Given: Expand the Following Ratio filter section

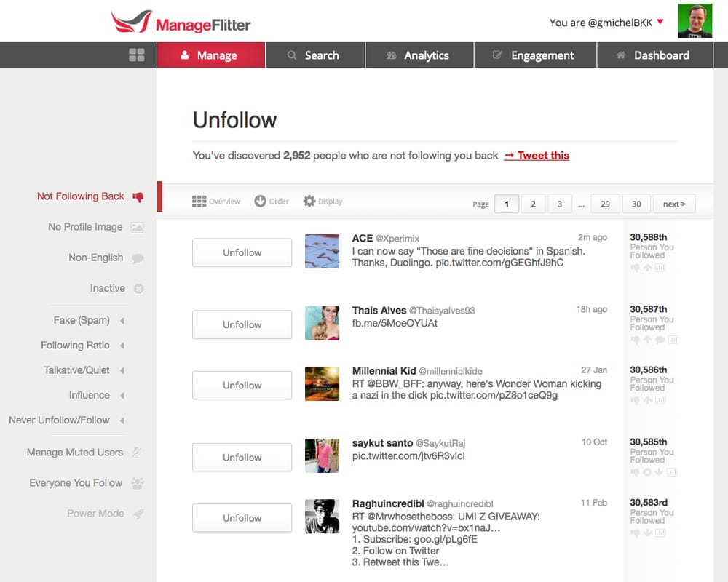Looking at the screenshot, I should (x=122, y=346).
